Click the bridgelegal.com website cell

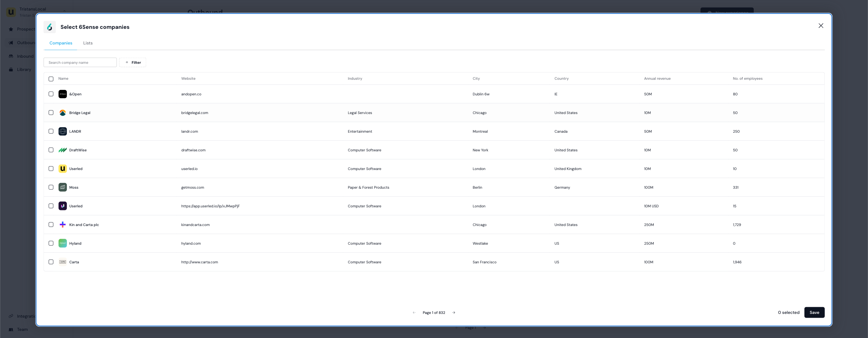(x=195, y=113)
